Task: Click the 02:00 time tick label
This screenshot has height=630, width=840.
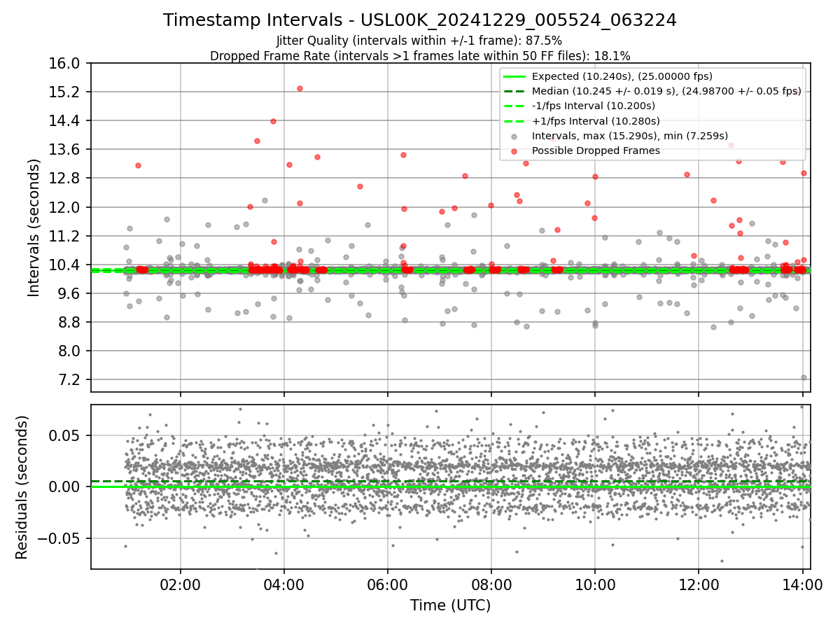Action: tap(181, 586)
